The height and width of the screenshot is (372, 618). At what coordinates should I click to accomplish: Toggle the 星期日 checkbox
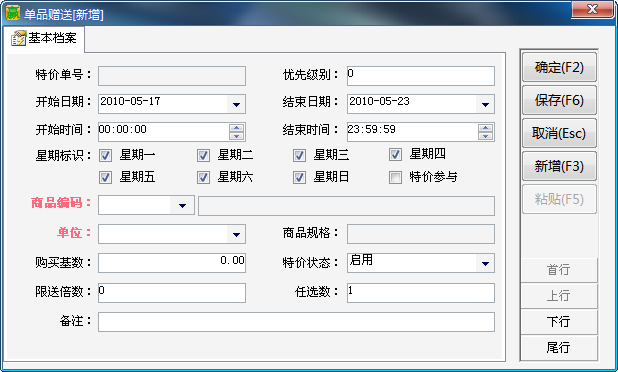coord(299,177)
